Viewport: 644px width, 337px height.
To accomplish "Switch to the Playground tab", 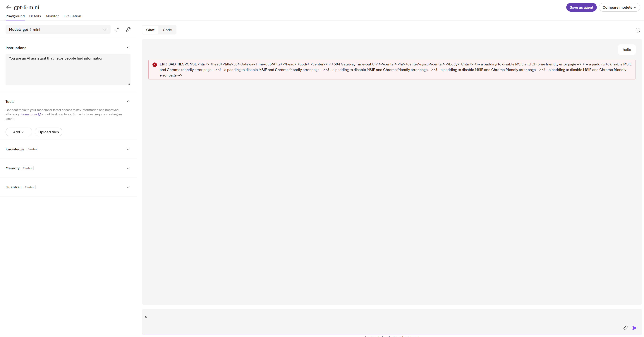I will (x=15, y=16).
